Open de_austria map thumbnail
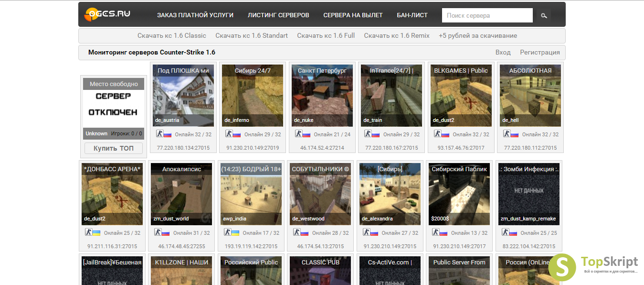Screen dimensions: 644x285 click(x=183, y=96)
